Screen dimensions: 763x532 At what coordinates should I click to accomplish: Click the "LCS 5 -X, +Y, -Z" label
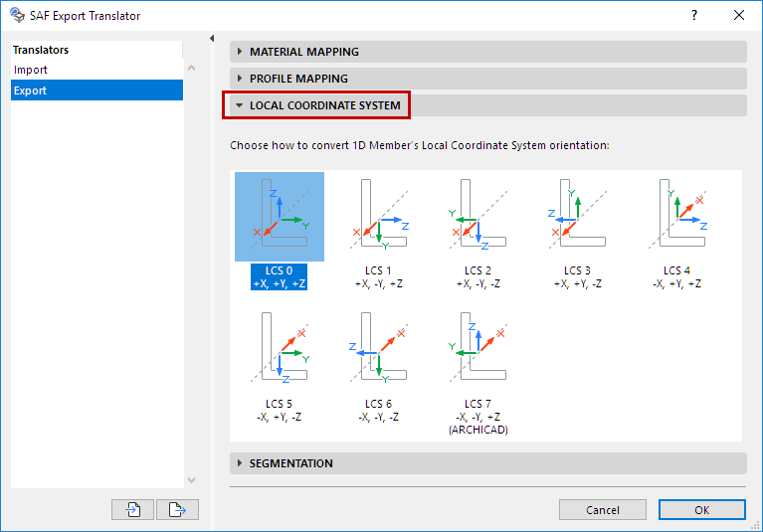(279, 411)
